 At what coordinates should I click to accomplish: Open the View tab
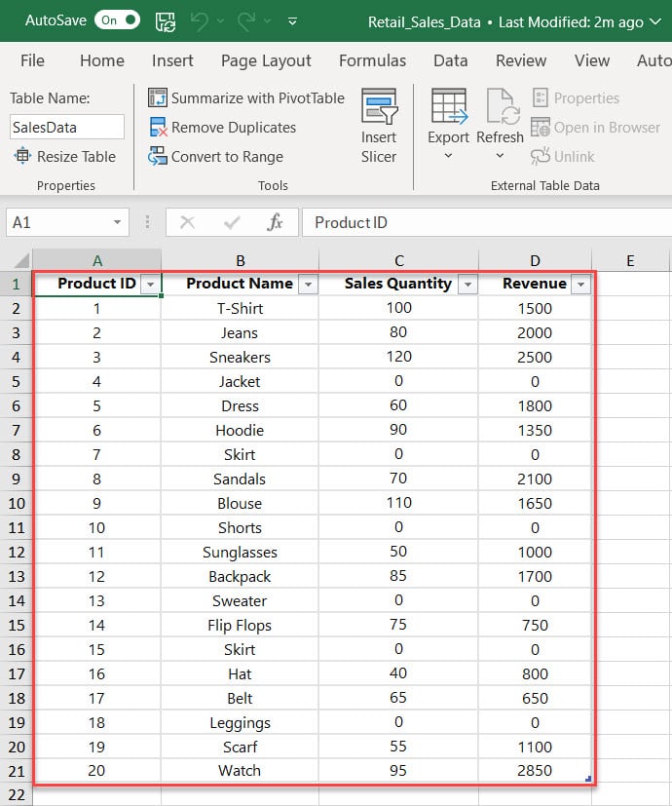[x=592, y=60]
